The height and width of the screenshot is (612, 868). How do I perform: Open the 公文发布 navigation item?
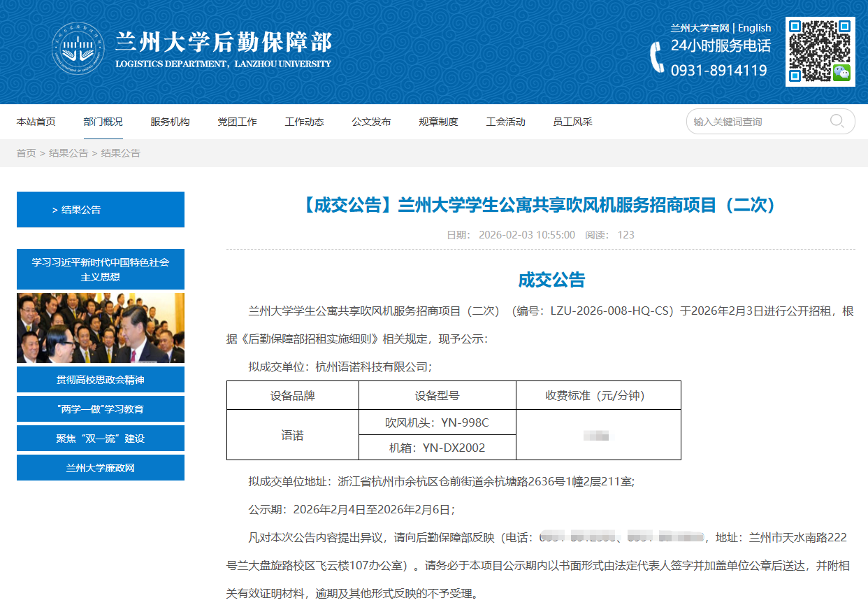(x=371, y=122)
